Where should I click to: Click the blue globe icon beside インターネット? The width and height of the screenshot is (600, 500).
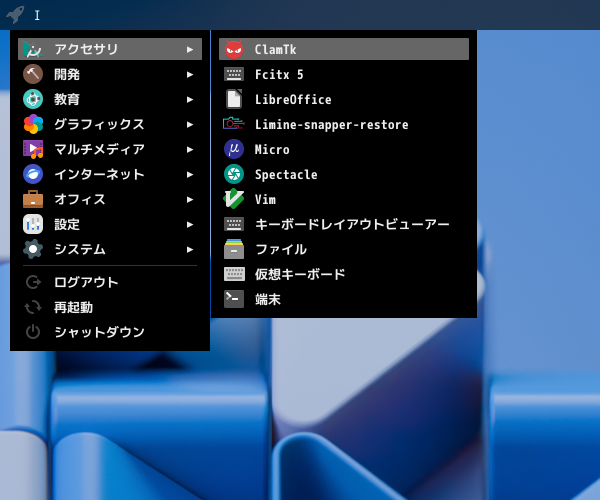pos(33,174)
